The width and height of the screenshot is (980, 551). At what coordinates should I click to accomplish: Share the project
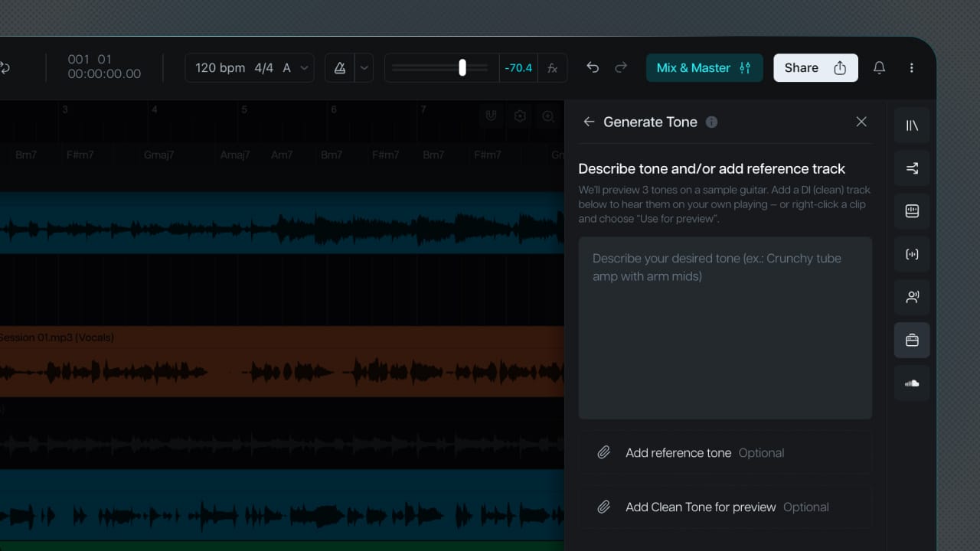pyautogui.click(x=815, y=68)
